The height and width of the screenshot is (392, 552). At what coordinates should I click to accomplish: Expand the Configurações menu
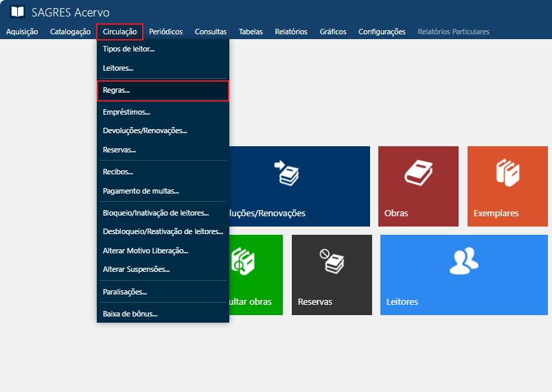382,32
